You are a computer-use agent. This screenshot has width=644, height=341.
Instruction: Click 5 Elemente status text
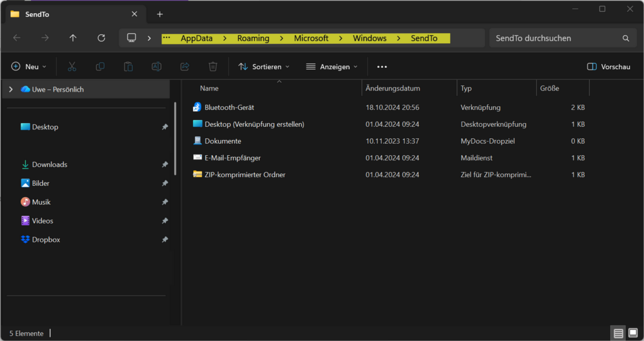26,333
